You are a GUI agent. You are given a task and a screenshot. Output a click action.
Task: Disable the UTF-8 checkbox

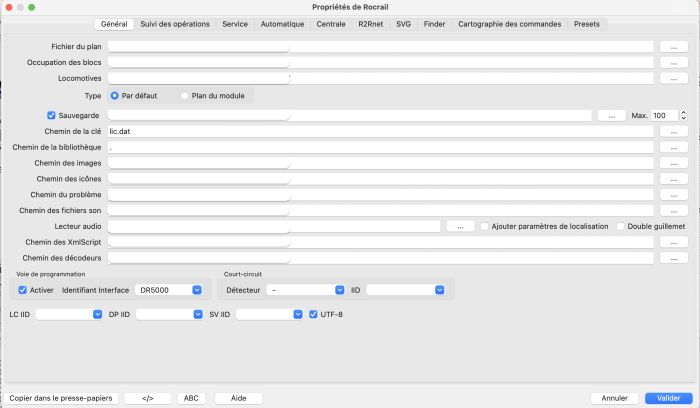[x=313, y=314]
